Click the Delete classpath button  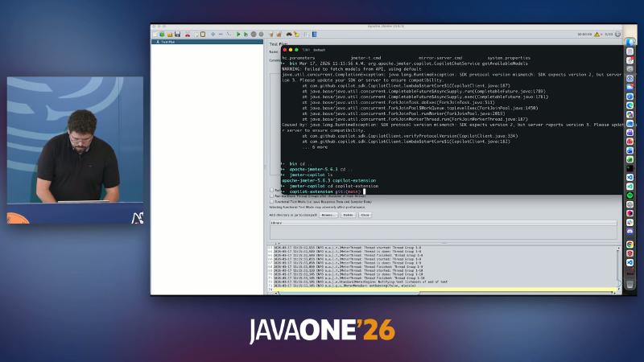click(348, 215)
